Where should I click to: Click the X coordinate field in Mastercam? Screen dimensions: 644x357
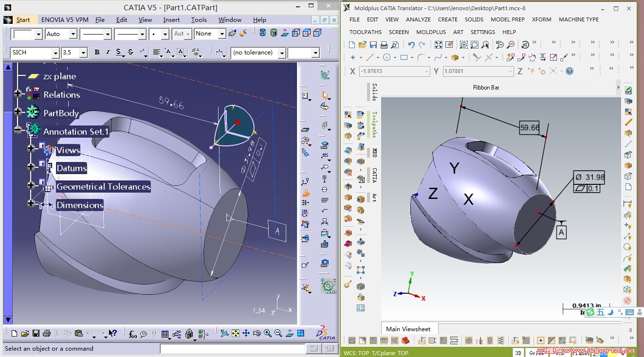394,71
